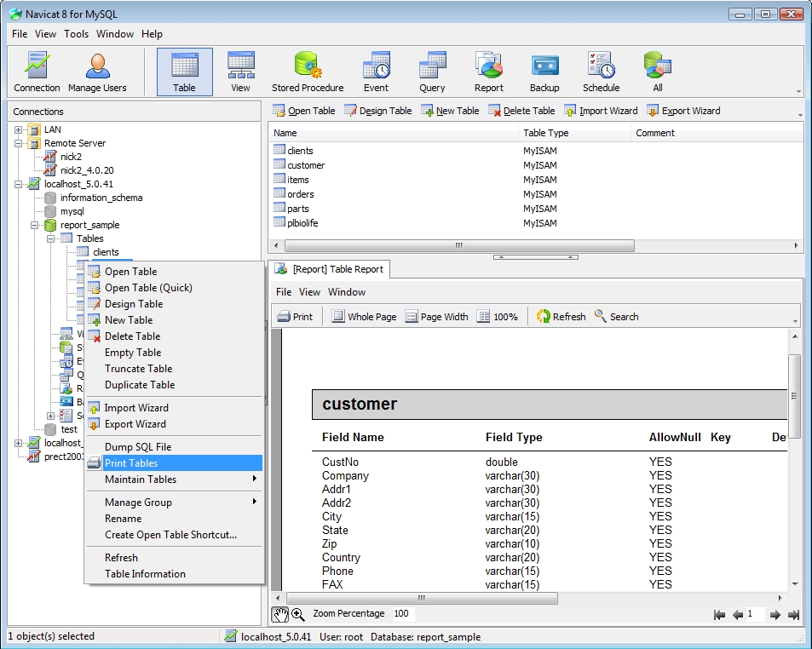The width and height of the screenshot is (812, 649).
Task: Go to first report page
Action: click(x=719, y=615)
